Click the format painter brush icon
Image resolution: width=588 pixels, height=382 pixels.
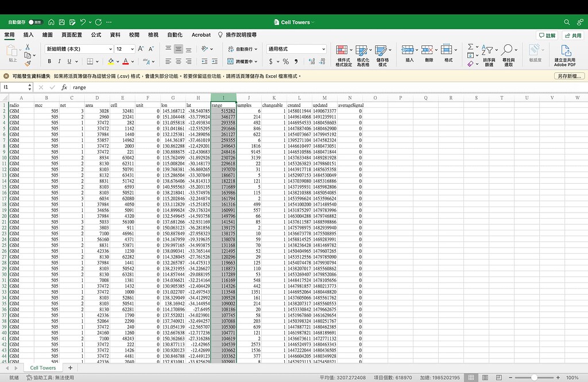pyautogui.click(x=28, y=62)
